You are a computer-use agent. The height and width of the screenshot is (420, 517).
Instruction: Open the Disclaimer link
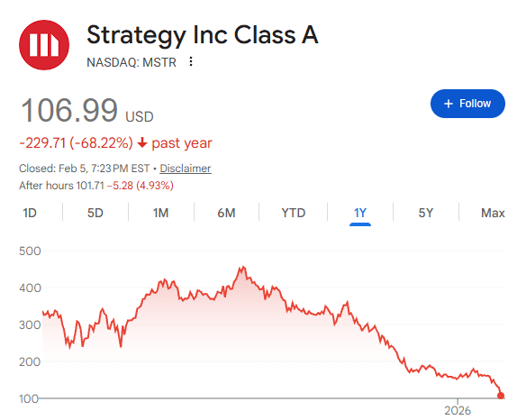pos(186,169)
